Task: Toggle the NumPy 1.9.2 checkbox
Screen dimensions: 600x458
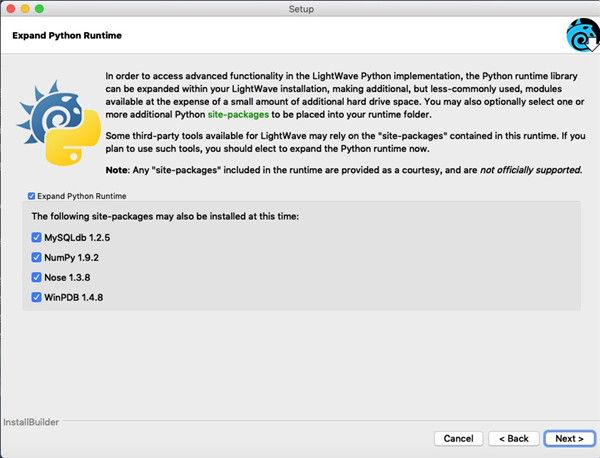Action: click(36, 258)
